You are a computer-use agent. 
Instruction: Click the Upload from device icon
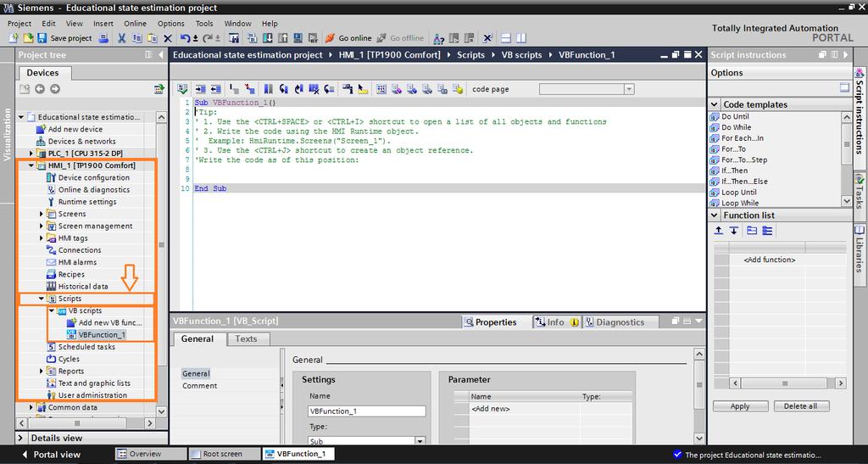pyautogui.click(x=283, y=38)
